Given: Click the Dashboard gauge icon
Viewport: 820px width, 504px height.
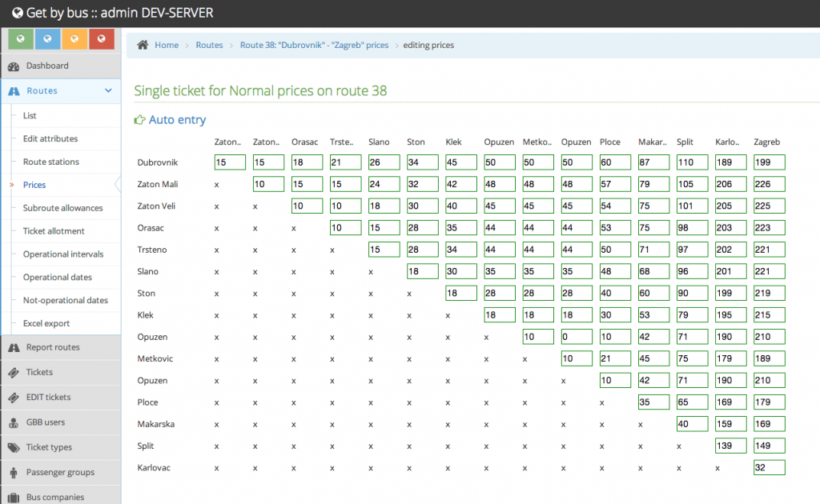Looking at the screenshot, I should coord(14,66).
